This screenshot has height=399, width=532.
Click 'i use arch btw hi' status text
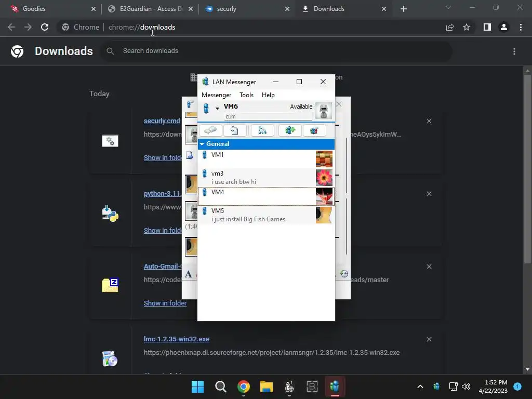(233, 182)
